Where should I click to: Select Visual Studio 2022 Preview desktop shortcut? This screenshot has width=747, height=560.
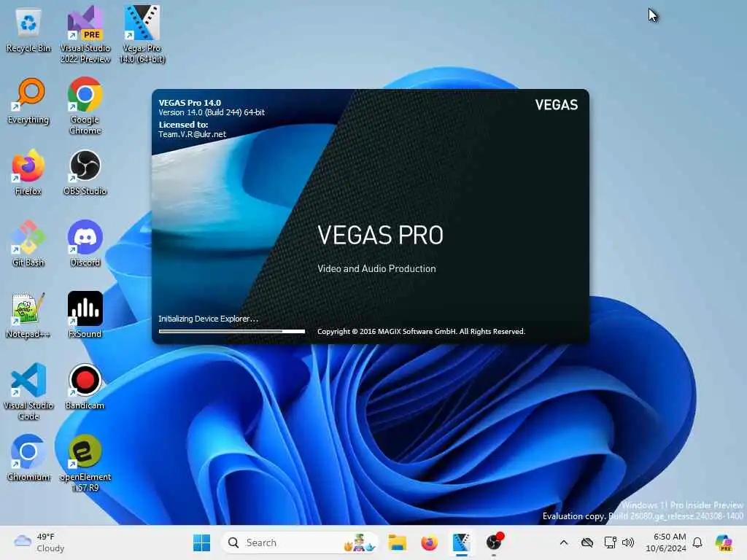tap(85, 34)
